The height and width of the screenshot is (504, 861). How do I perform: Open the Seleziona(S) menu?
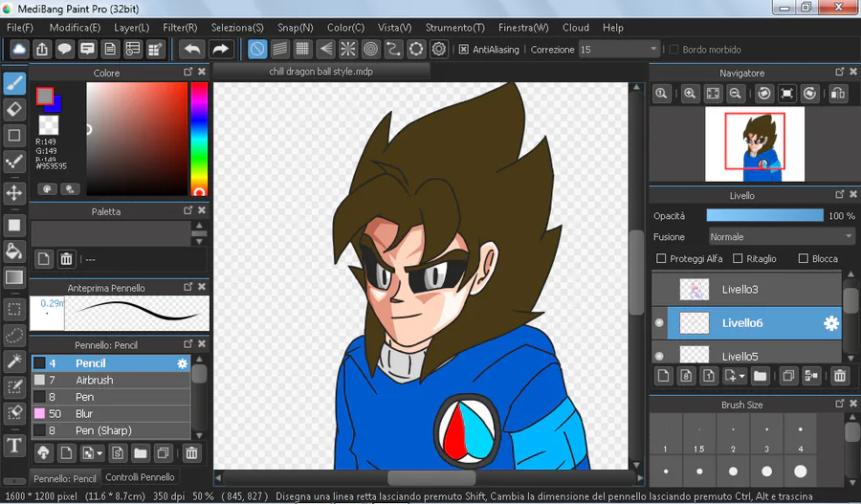click(237, 28)
